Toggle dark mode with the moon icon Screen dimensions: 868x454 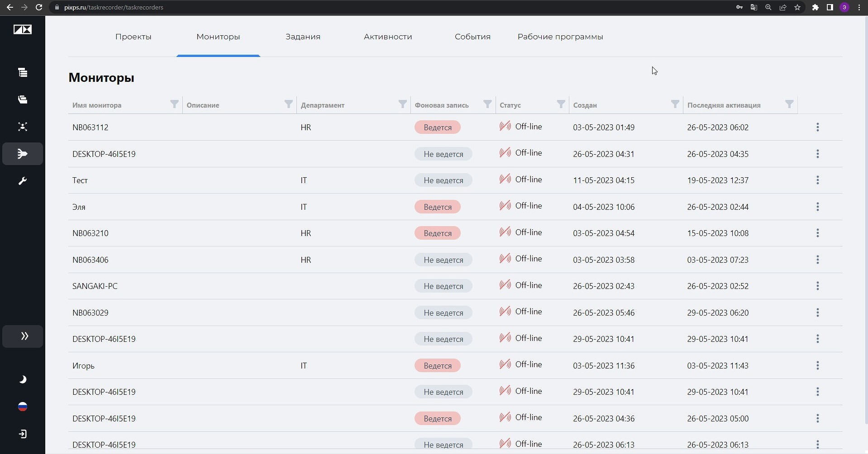click(23, 379)
